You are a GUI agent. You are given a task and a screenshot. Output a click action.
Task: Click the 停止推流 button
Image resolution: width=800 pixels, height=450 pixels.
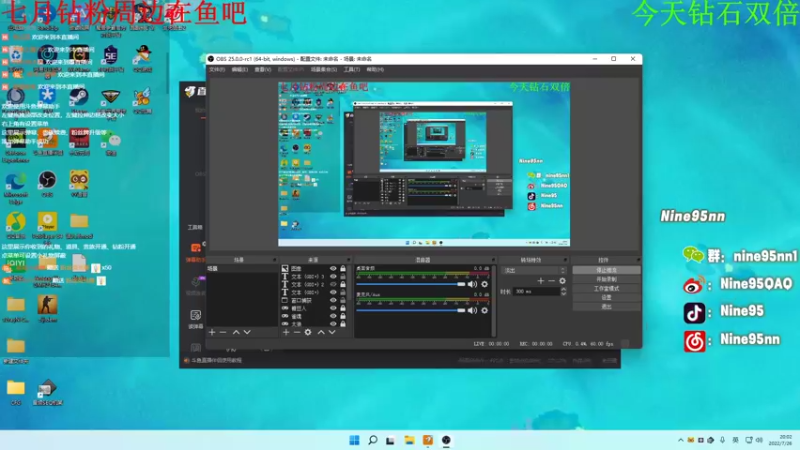click(x=606, y=270)
